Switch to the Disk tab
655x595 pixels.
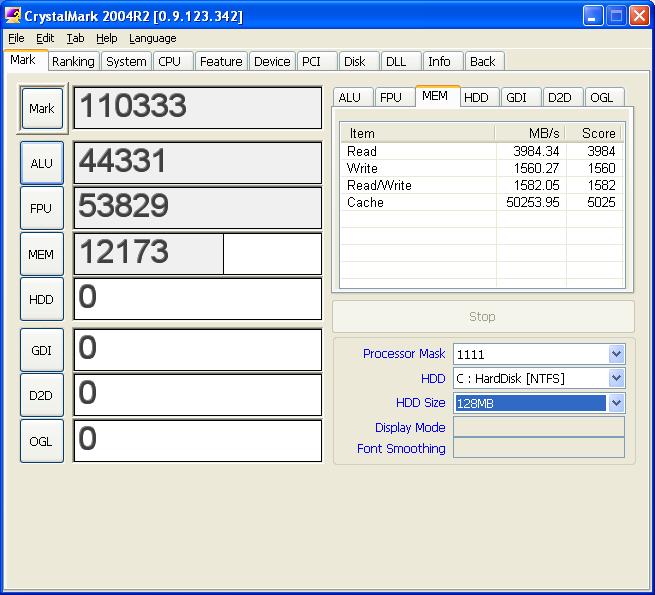(x=359, y=61)
